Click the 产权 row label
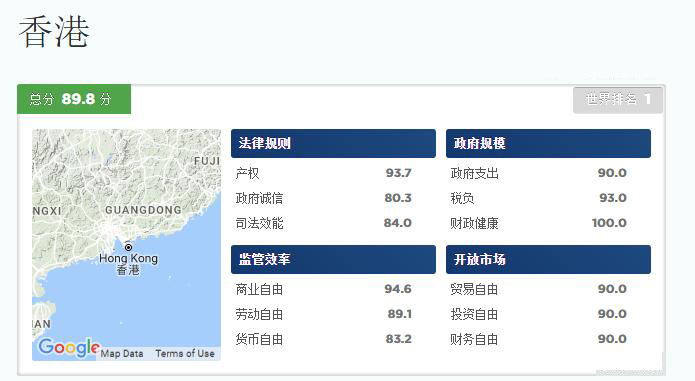 tap(247, 173)
